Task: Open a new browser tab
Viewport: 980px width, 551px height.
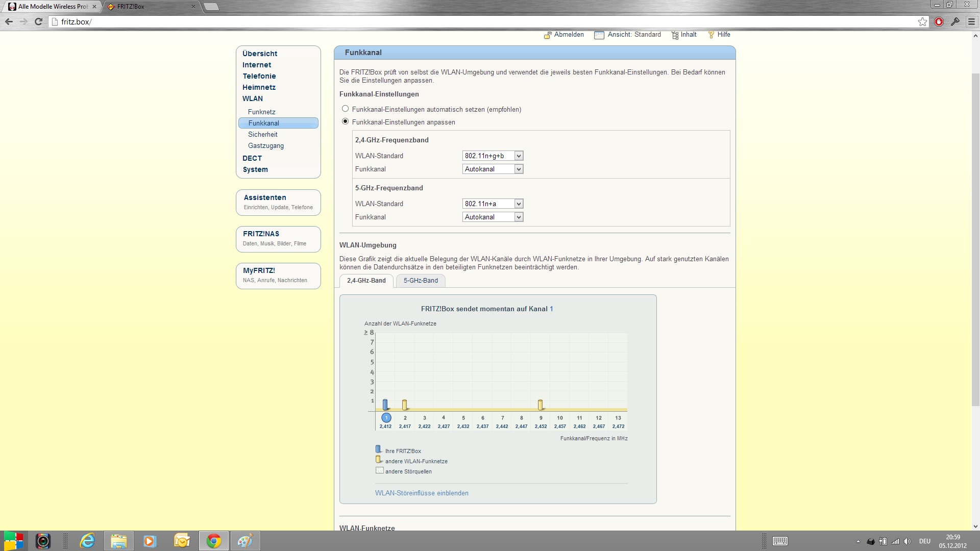Action: pyautogui.click(x=211, y=7)
